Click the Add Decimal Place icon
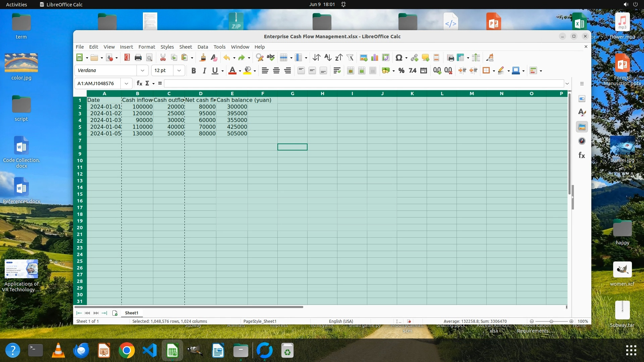 coord(437,70)
